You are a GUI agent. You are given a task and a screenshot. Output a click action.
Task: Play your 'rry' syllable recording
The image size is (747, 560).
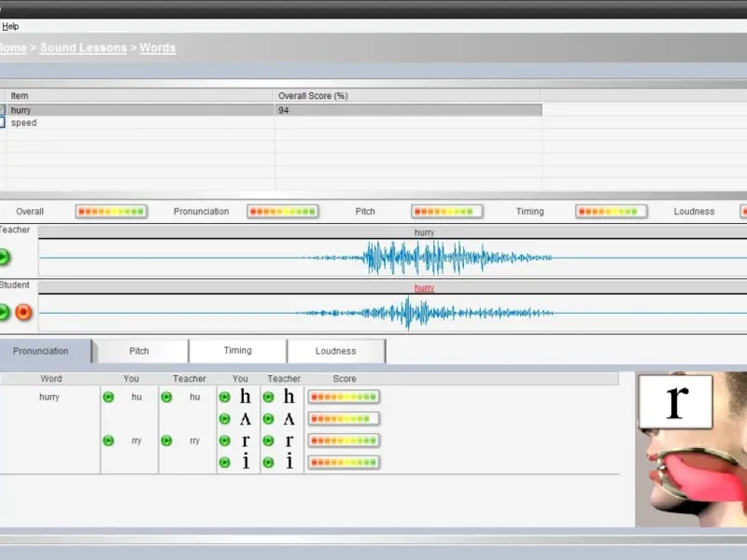(108, 441)
